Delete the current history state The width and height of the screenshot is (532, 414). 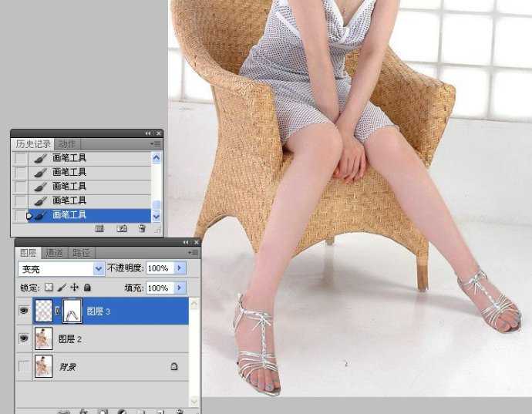coord(142,229)
